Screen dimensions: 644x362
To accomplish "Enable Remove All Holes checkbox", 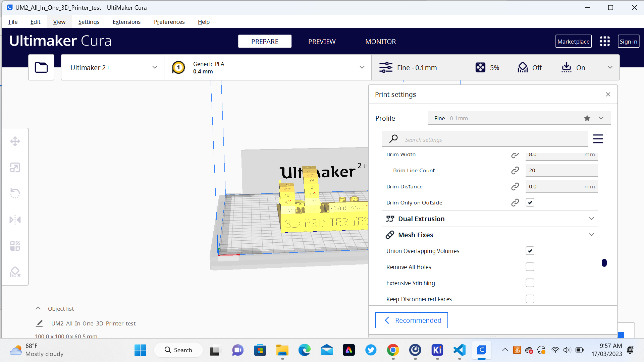I will point(530,266).
